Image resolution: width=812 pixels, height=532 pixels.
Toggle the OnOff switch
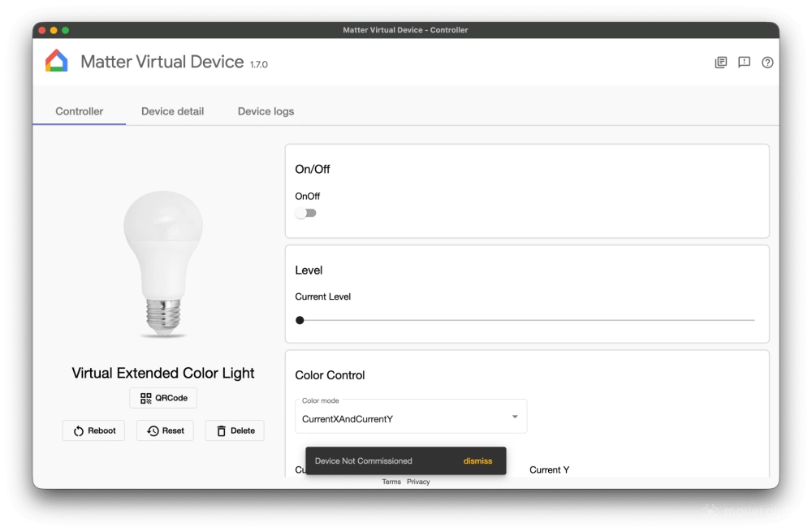pos(305,213)
